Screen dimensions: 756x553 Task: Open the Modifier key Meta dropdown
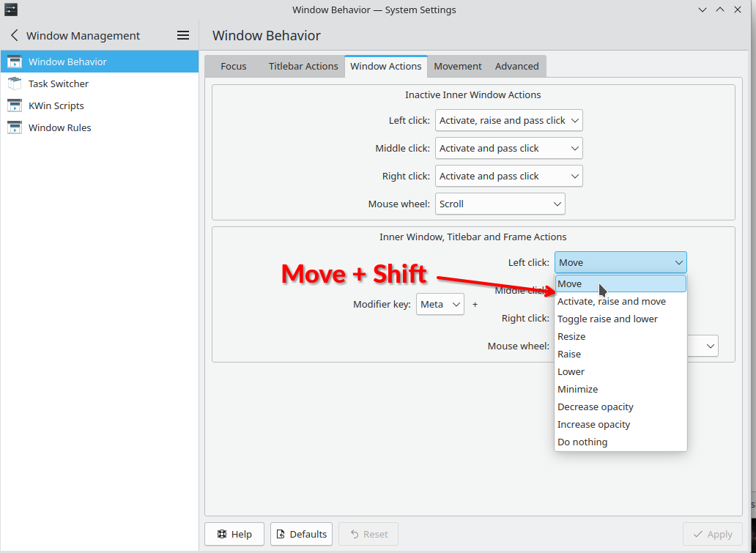tap(440, 304)
